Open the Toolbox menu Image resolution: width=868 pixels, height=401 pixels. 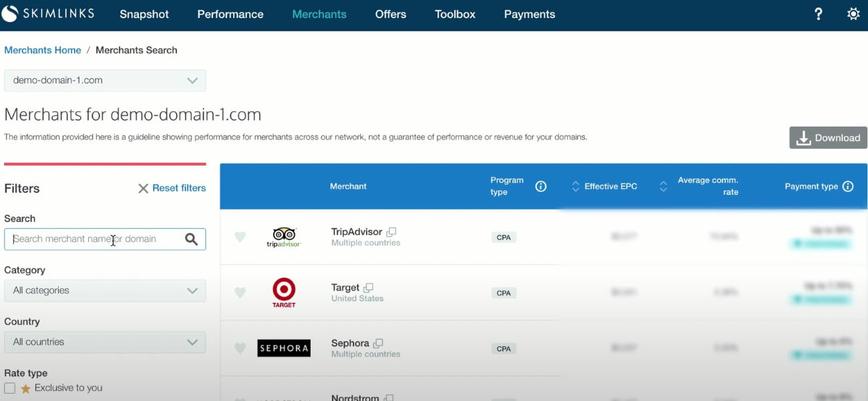[x=455, y=14]
